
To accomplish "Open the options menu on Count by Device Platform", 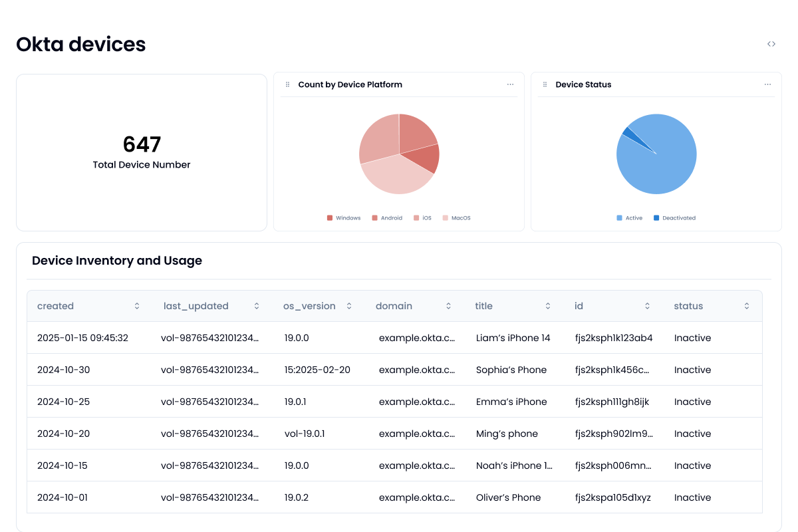I will click(510, 84).
